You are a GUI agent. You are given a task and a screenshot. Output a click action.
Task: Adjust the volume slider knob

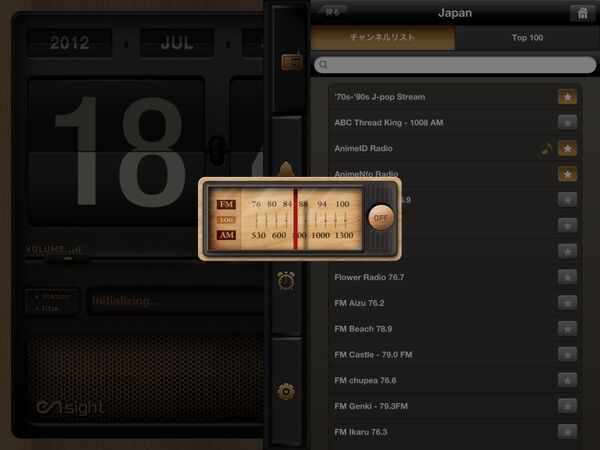[x=68, y=259]
